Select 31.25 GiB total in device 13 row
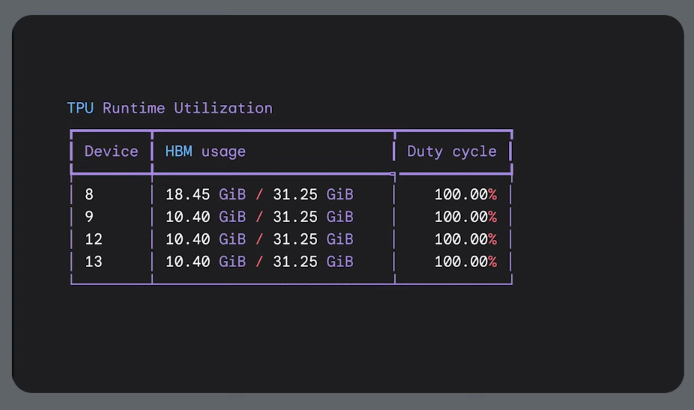Screen dimensions: 694x410 click(x=313, y=262)
